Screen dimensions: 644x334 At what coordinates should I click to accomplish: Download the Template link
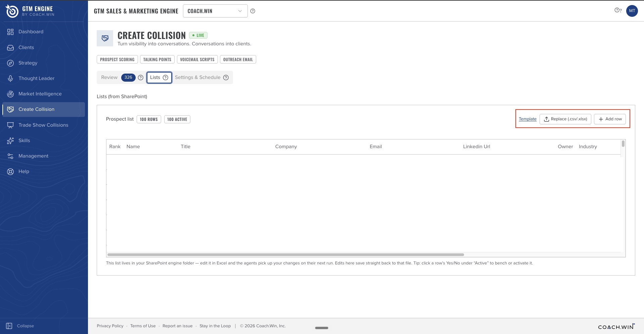(527, 119)
